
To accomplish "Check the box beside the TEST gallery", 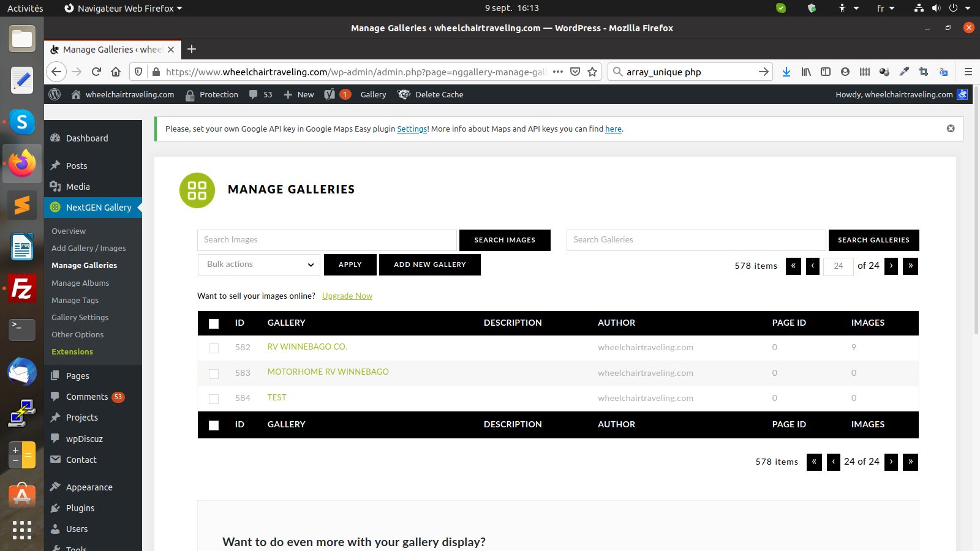I will 214,399.
